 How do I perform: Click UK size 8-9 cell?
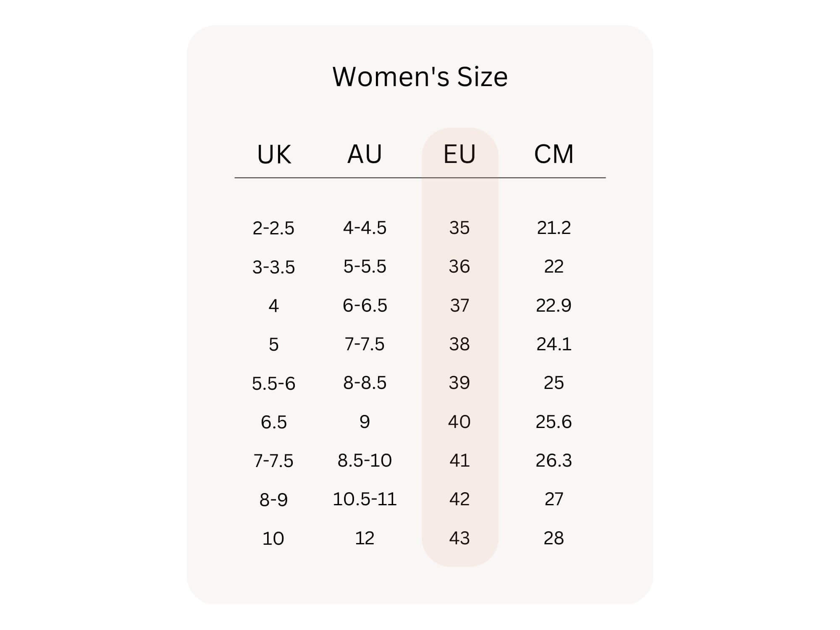(x=273, y=500)
